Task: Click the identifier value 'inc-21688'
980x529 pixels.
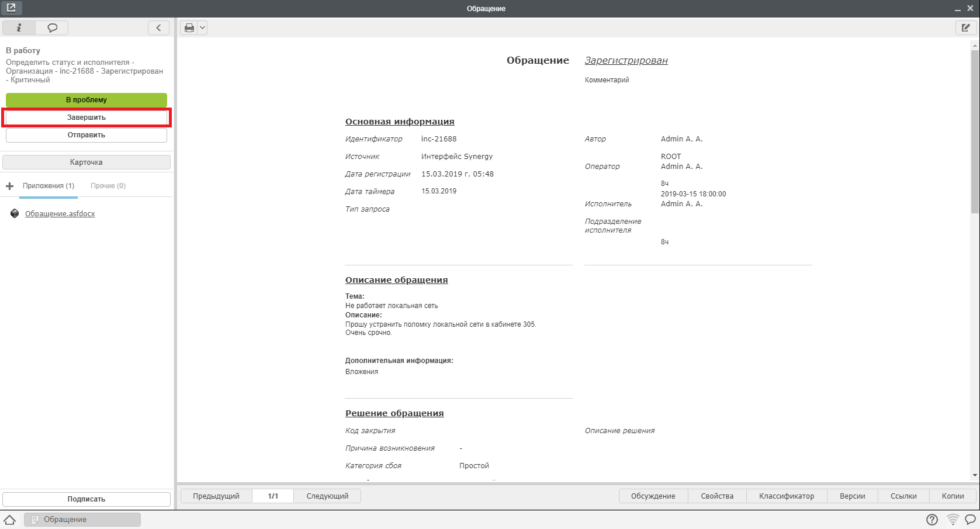Action: (x=439, y=139)
